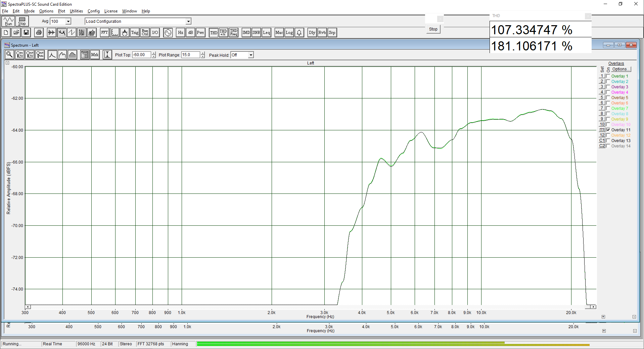
Task: Open overlay Options... button
Action: (621, 69)
